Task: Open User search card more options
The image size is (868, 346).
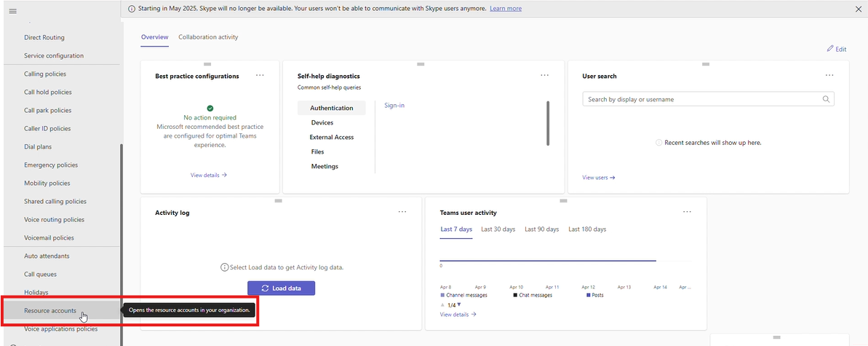Action: coord(829,76)
